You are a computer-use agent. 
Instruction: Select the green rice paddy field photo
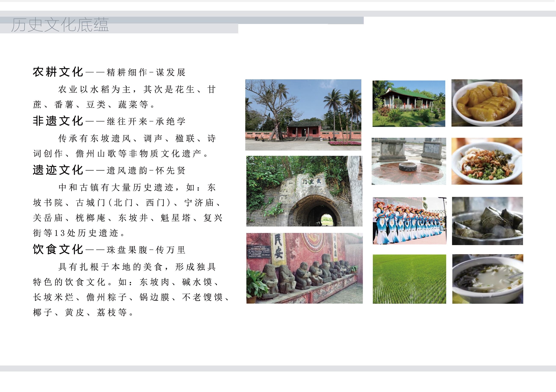[409, 279]
